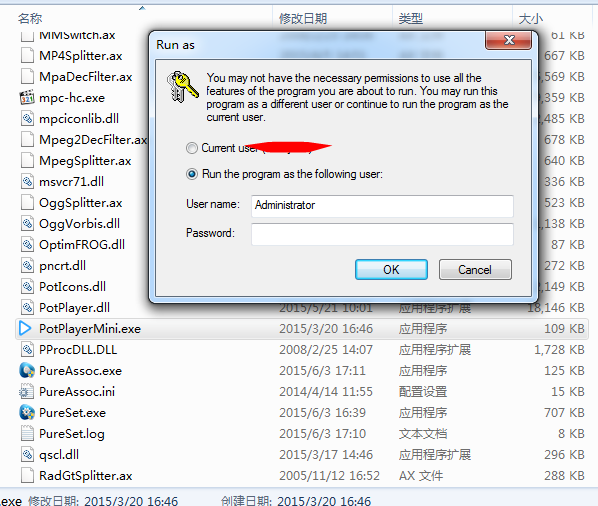Viewport: 598px width, 506px height.
Task: Sort files by 修改日期 column header
Action: 303,18
